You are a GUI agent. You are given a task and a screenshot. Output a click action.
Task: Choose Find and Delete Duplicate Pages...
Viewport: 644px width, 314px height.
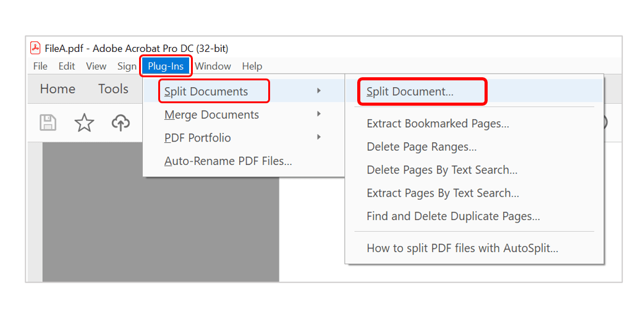[474, 216]
